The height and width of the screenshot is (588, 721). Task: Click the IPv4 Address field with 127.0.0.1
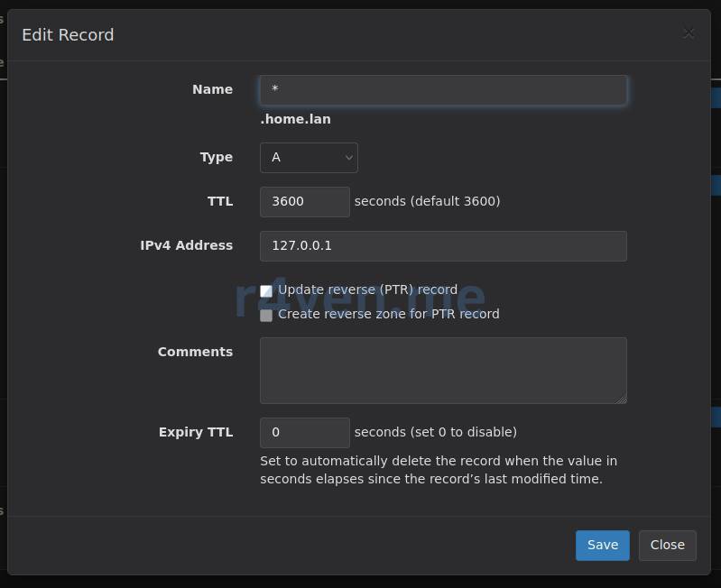[x=442, y=246]
